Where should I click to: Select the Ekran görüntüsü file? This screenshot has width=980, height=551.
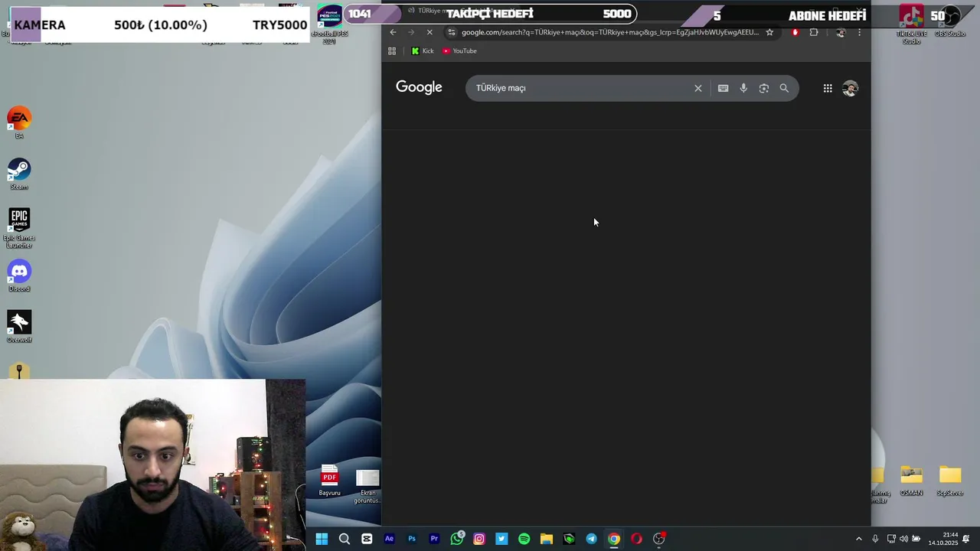point(367,486)
